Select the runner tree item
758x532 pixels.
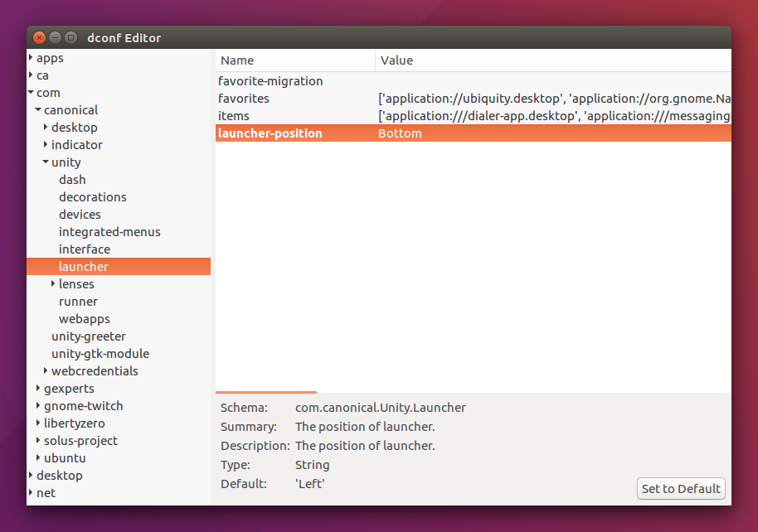coord(78,302)
